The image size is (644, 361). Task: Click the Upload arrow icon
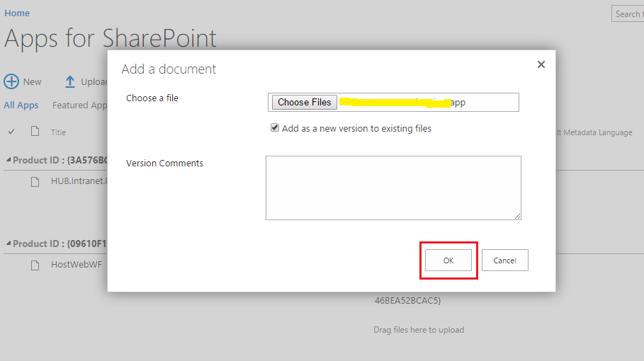coord(70,81)
